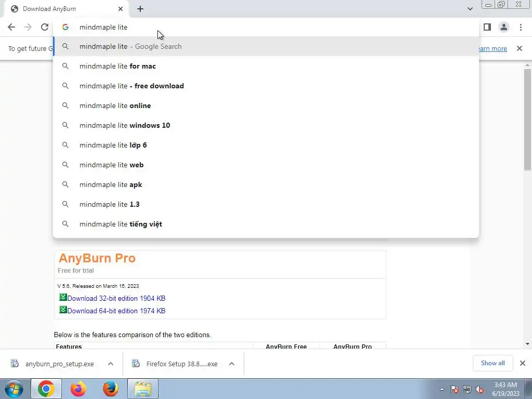Screen dimensions: 532x399
Task: Click search icon beside 'online' suggestion
Action: click(x=65, y=105)
